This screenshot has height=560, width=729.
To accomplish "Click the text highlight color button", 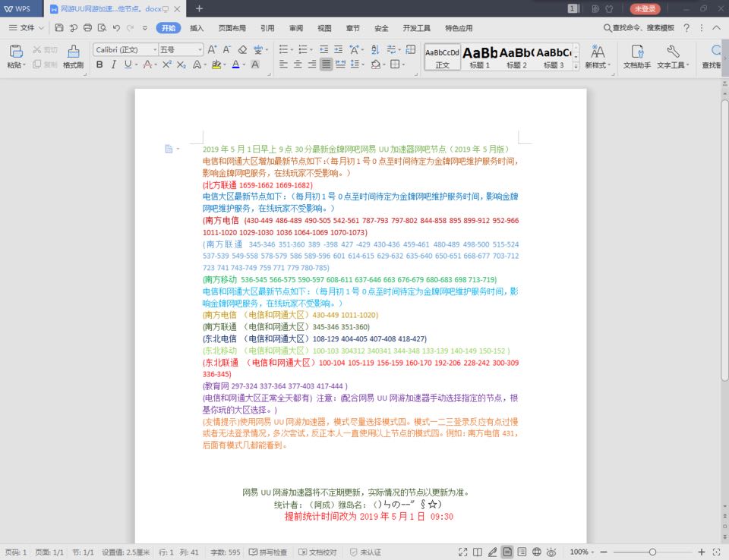I will (216, 64).
